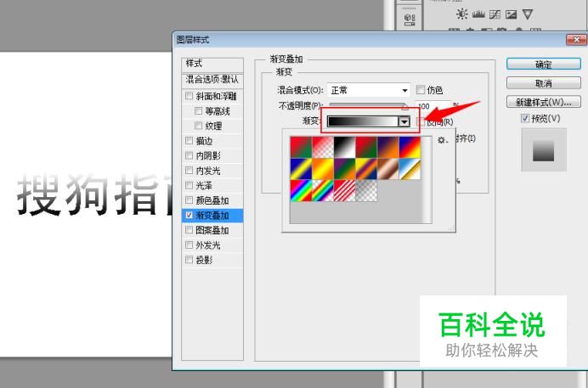Screen dimensions: 588x388
Task: Choose the copper gradient preset
Action: point(388,169)
